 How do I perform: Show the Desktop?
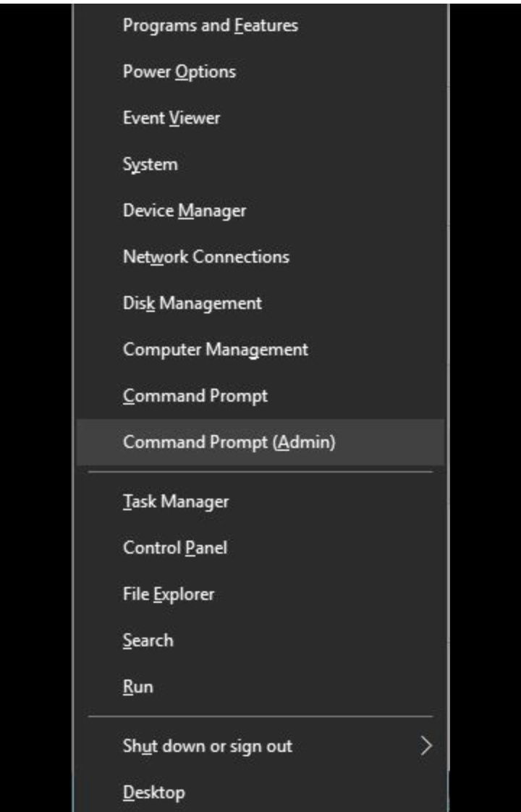[153, 792]
